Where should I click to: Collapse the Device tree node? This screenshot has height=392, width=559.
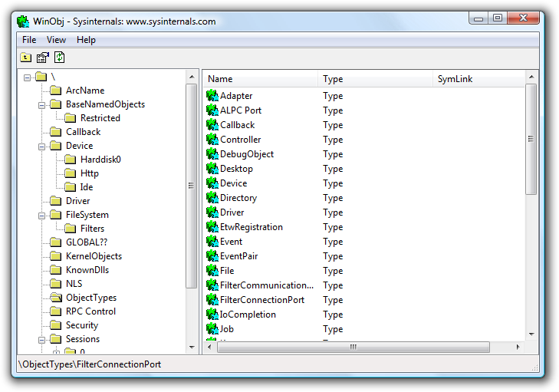click(42, 146)
